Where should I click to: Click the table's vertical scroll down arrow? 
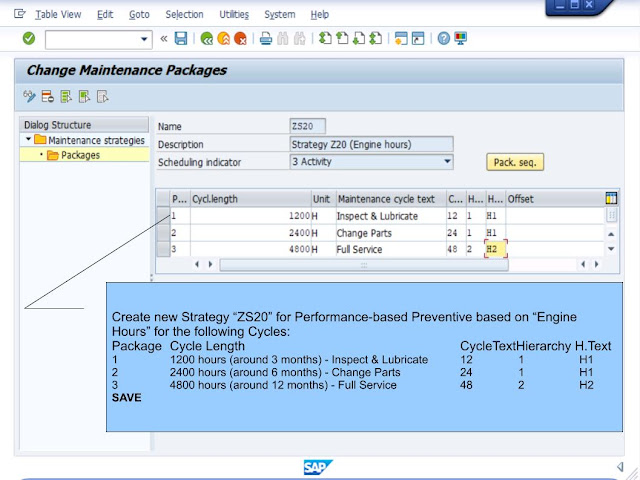click(611, 249)
